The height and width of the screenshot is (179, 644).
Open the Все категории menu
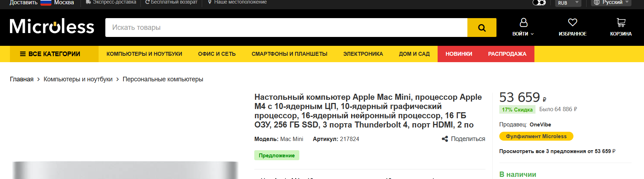(54, 54)
